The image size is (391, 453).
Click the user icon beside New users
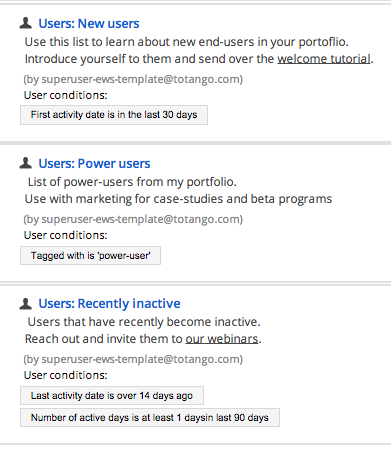coord(26,23)
